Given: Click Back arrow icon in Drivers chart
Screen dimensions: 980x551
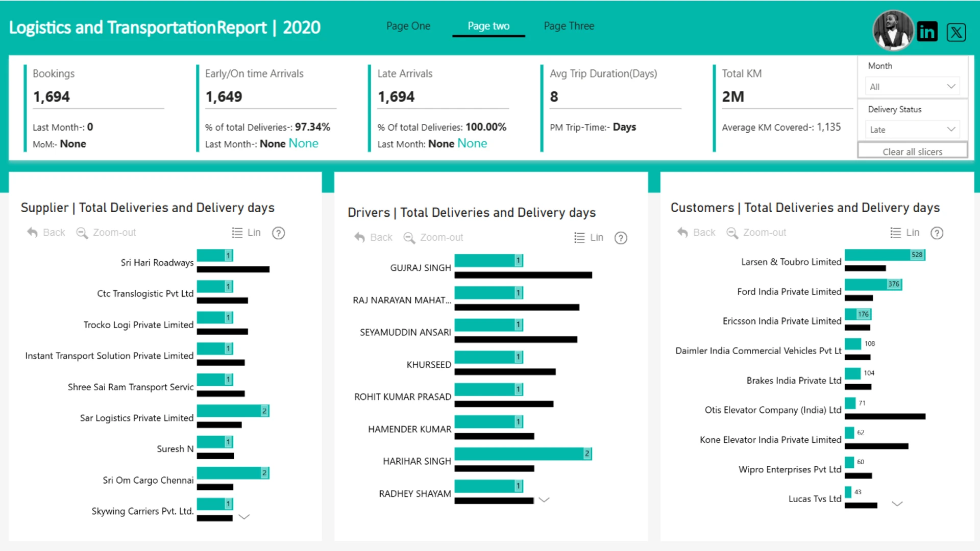Looking at the screenshot, I should click(x=359, y=238).
